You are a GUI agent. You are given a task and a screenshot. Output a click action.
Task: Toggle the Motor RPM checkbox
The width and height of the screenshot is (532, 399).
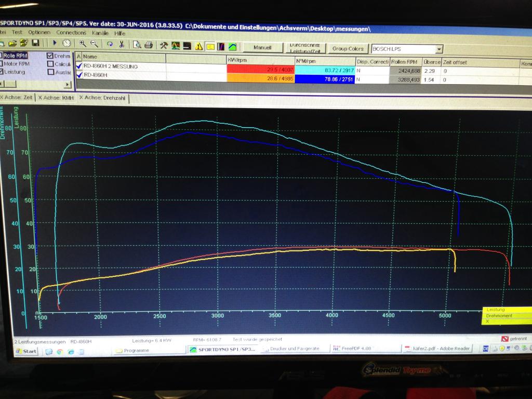click(2, 64)
